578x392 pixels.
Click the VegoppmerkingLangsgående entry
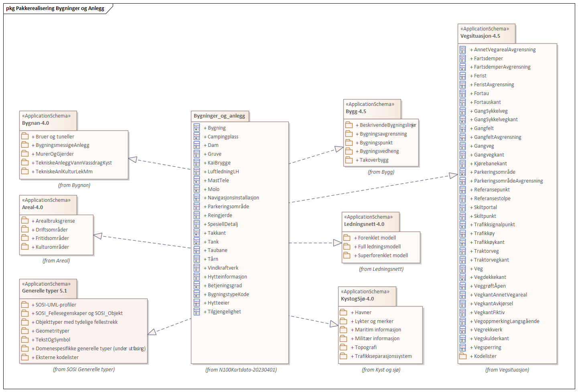505,321
